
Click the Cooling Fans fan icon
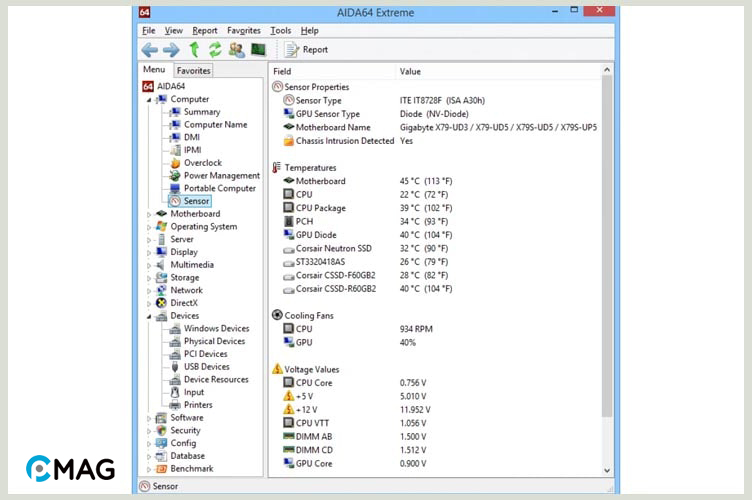click(277, 315)
